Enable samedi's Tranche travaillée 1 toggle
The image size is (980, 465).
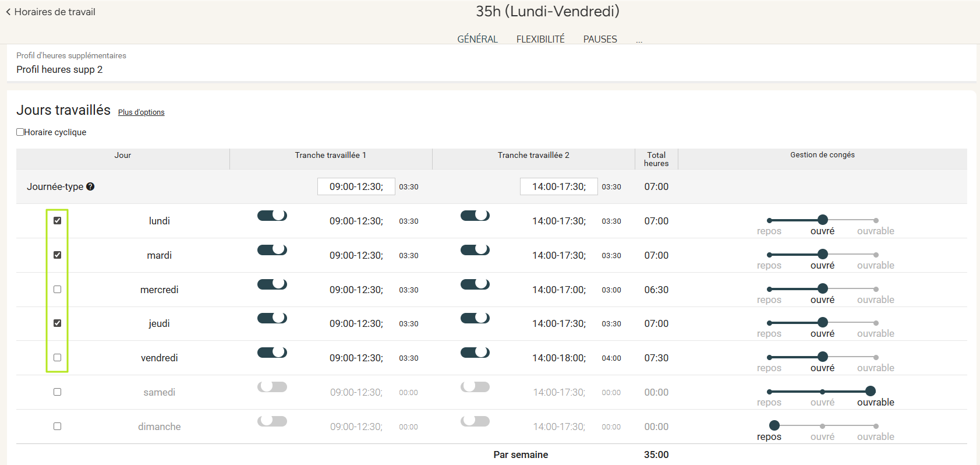pos(272,387)
